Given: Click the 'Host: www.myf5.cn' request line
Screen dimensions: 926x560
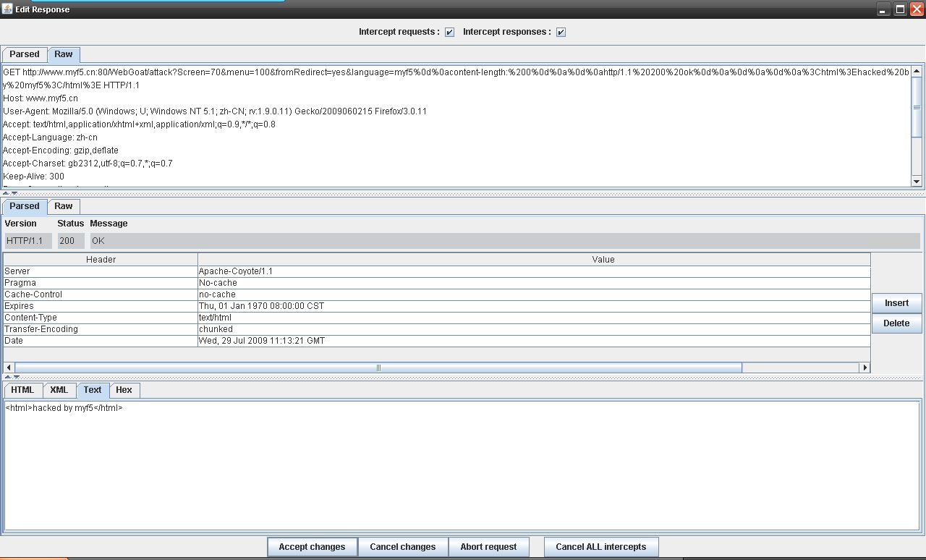Looking at the screenshot, I should 41,98.
